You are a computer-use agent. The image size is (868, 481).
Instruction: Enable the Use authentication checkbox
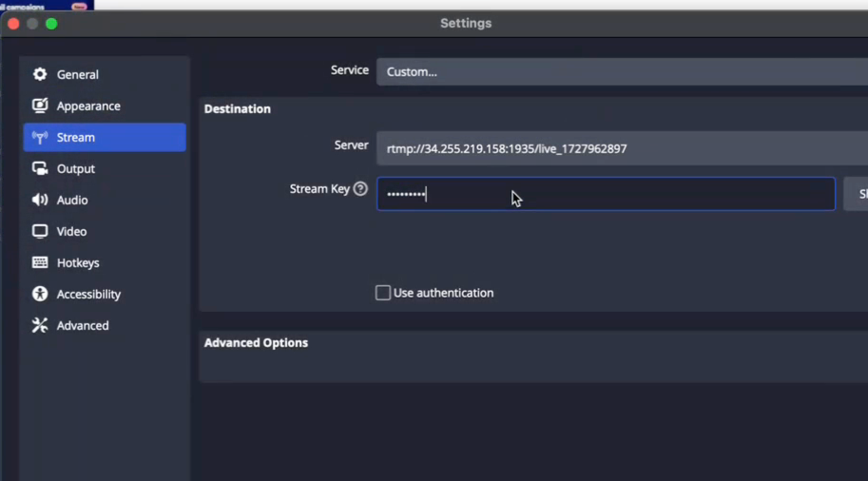[383, 293]
